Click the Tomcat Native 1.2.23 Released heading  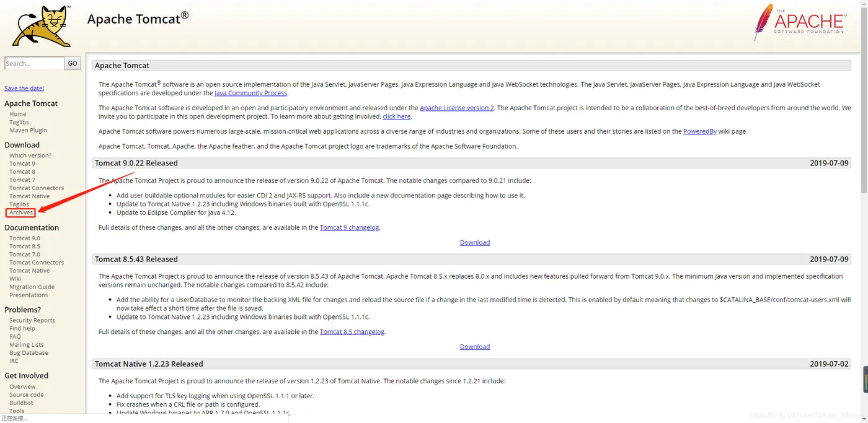(x=149, y=364)
